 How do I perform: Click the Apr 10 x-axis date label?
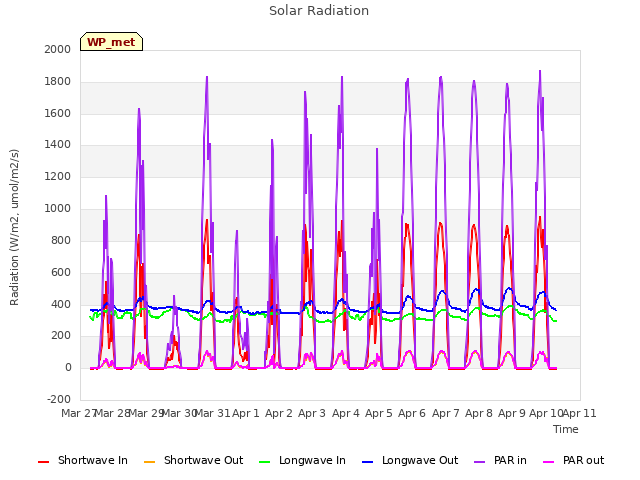click(546, 413)
